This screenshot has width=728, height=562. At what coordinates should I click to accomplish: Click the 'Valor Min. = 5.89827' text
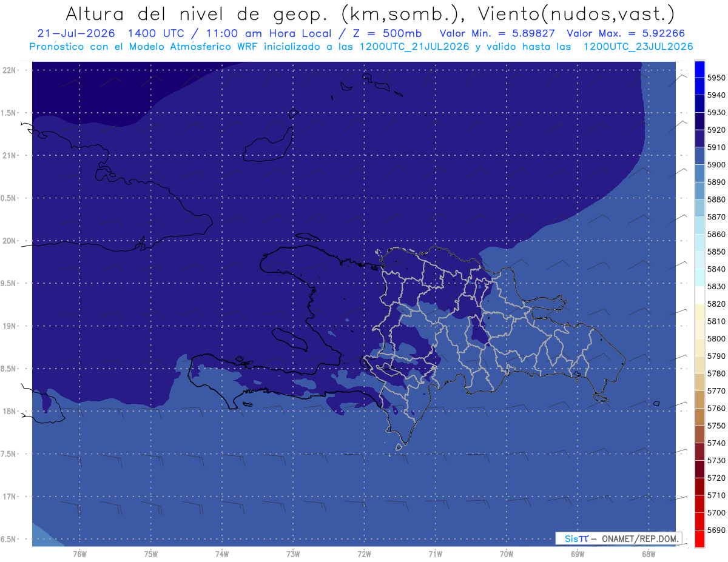coord(499,34)
